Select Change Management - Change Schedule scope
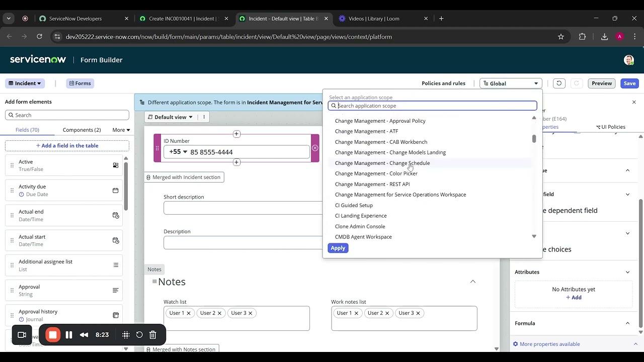 pos(382,163)
